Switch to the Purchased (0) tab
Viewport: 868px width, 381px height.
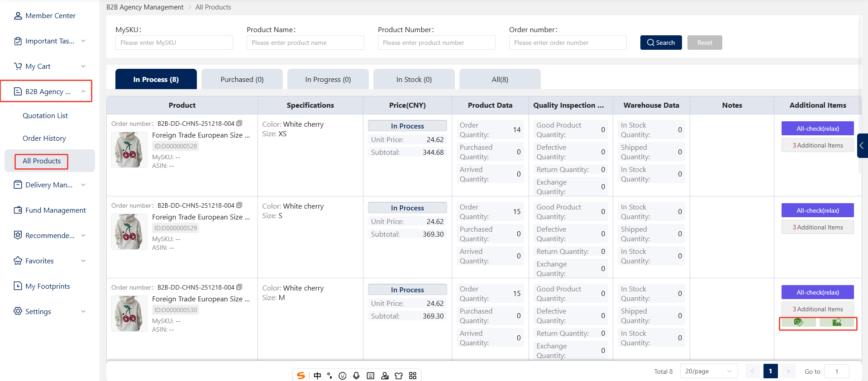tap(242, 79)
